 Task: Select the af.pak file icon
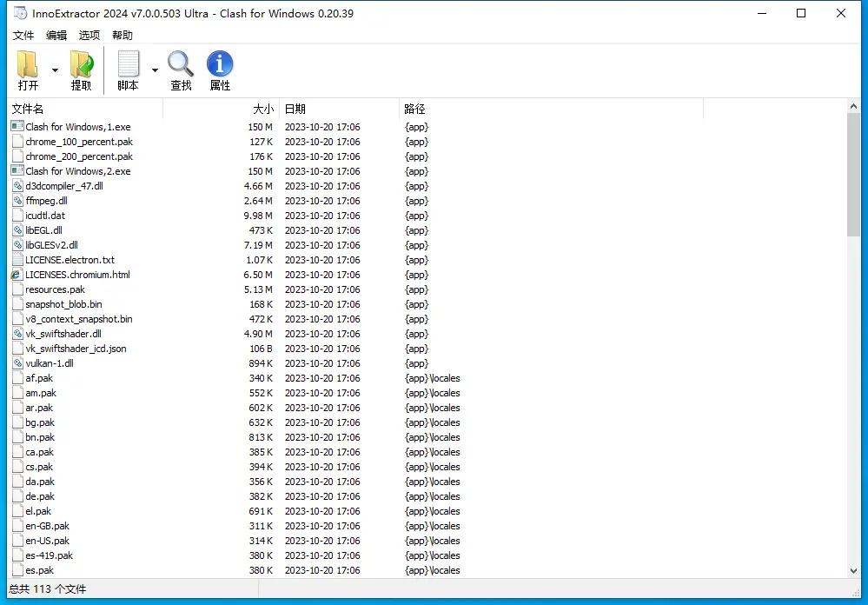tap(17, 378)
